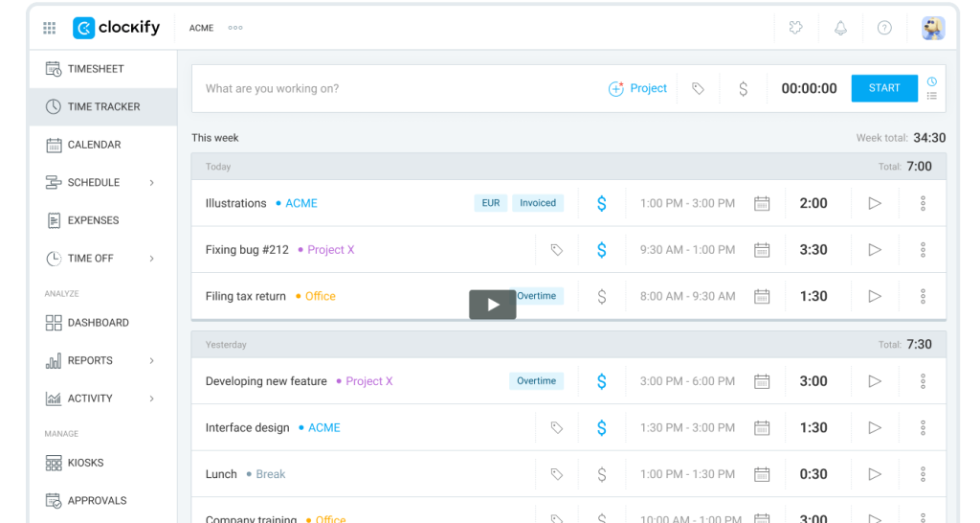
Task: Open calendar date picker for Filing tax return
Action: click(761, 296)
